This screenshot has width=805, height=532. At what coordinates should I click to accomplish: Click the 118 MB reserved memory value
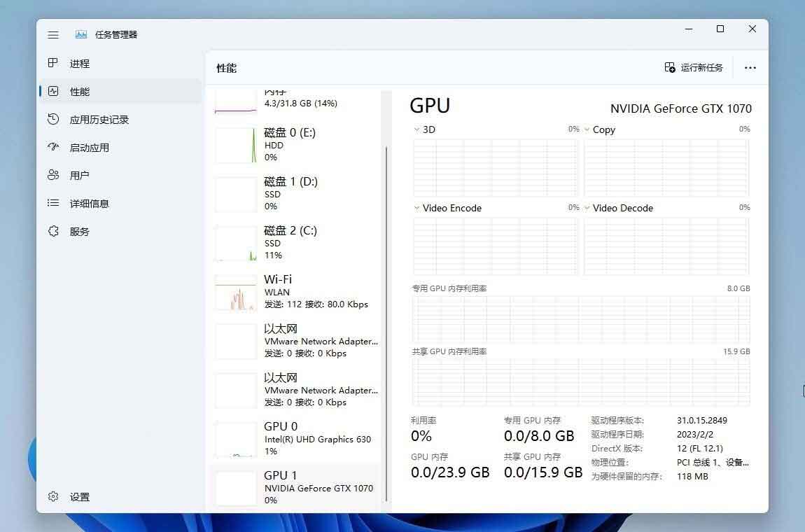pyautogui.click(x=692, y=477)
